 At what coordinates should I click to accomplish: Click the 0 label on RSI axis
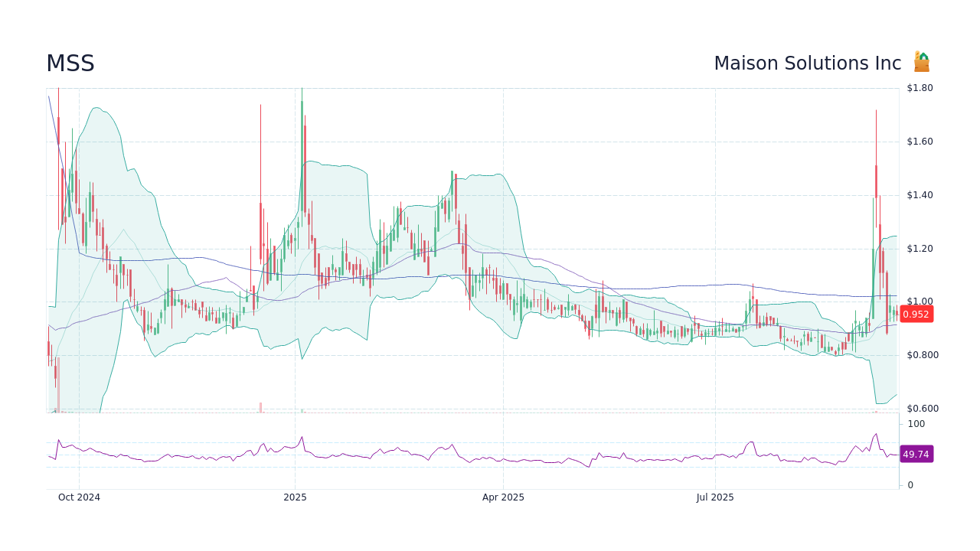910,484
